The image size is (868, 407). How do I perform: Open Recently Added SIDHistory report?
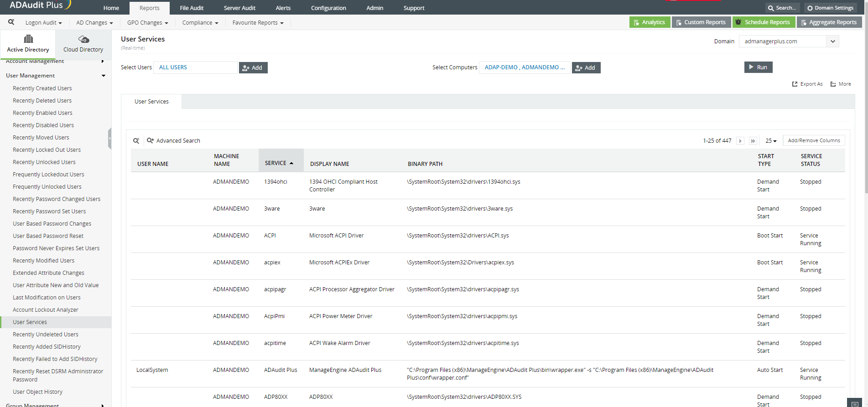(x=47, y=347)
